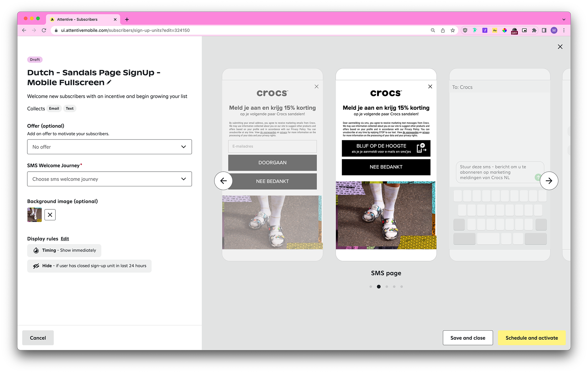Screen dimensions: 588x373
Task: Go to the previous preview with left arrow
Action: [223, 181]
